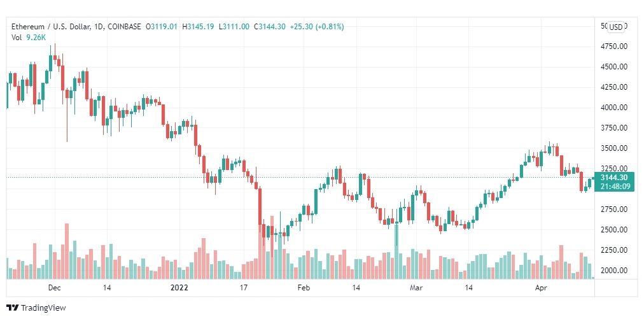The image size is (644, 319).
Task: Click the 4750.00 price axis label
Action: coord(613,46)
